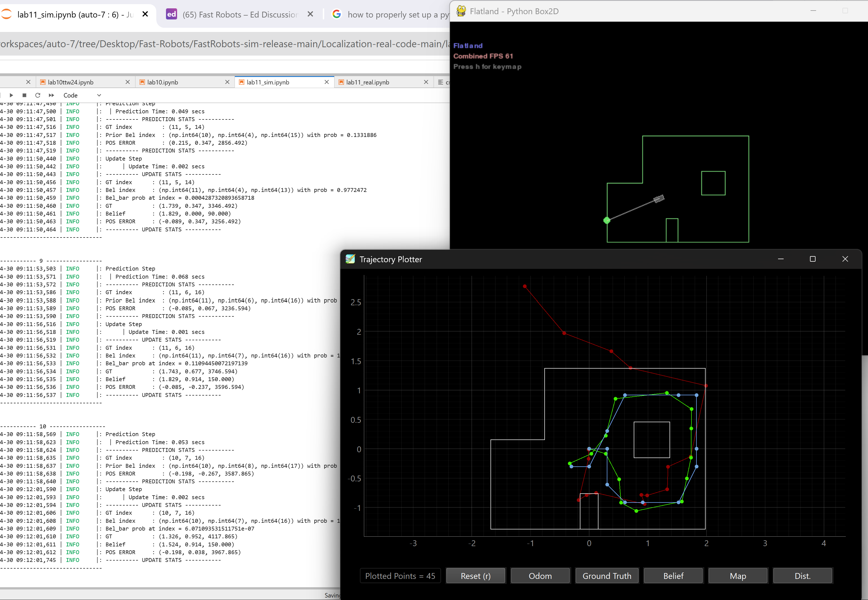Click the 'GT : (1.739, 0.347, 3346.492)' log line
Viewport: 868px width, 600px height.
click(171, 206)
